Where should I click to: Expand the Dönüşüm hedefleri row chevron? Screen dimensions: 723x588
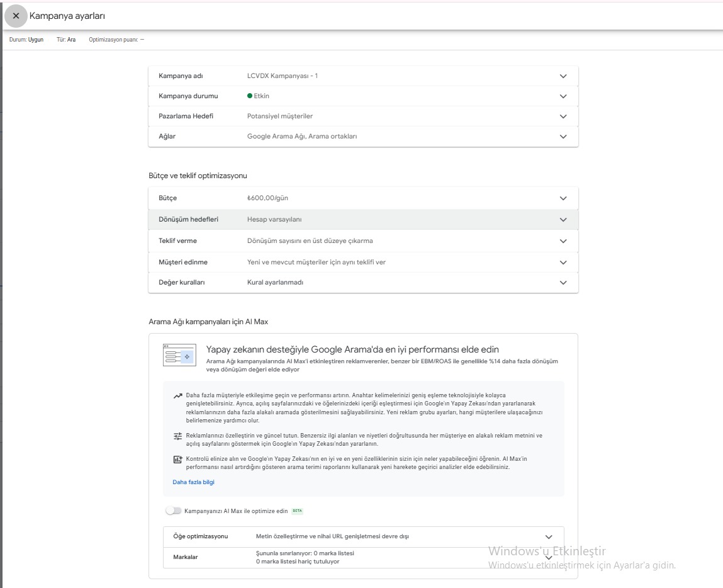click(x=563, y=220)
